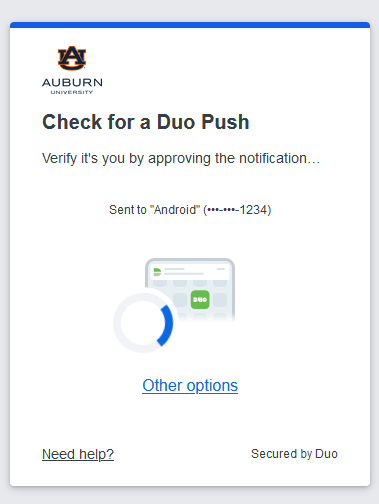379x504 pixels.
Task: Click gray app tile right of Duo icon
Action: pyautogui.click(x=220, y=299)
